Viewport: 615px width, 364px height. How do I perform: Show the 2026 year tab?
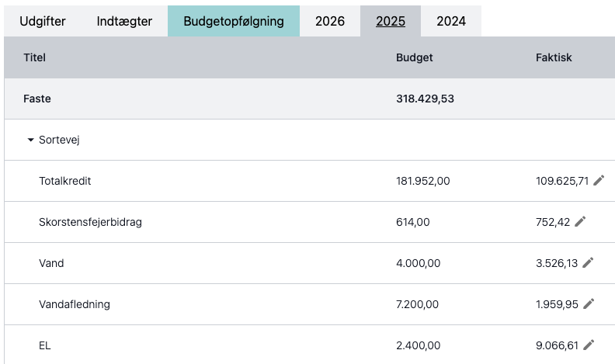[x=330, y=21]
